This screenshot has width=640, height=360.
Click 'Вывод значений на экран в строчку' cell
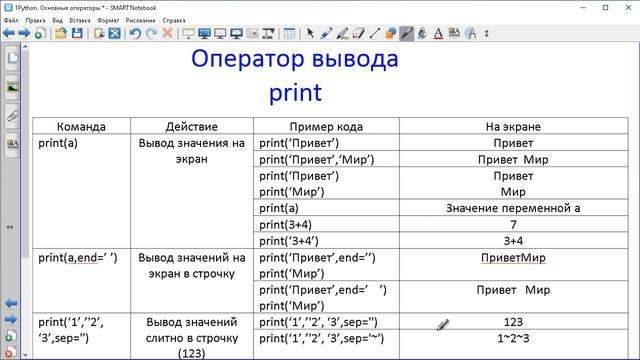[x=192, y=281]
